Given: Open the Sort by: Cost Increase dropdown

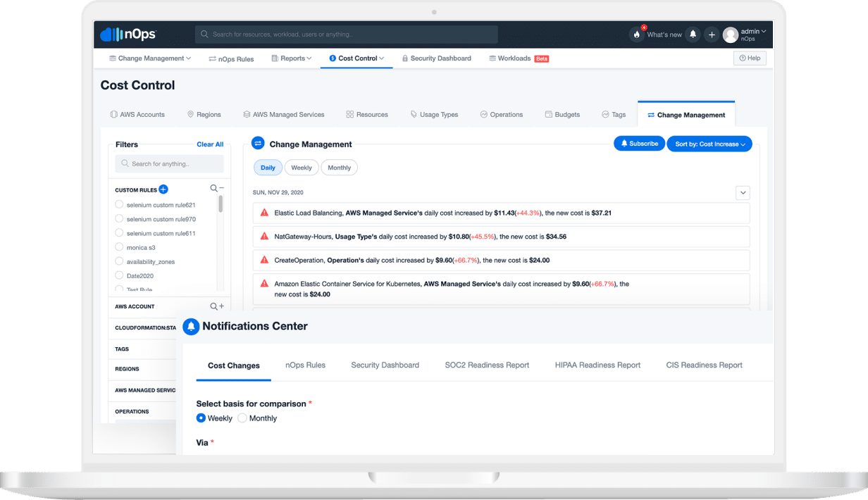Looking at the screenshot, I should click(x=709, y=144).
